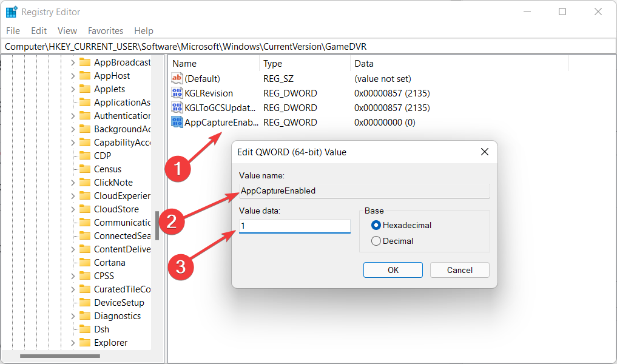
Task: Click the REG_SZ type cell
Action: click(x=278, y=79)
